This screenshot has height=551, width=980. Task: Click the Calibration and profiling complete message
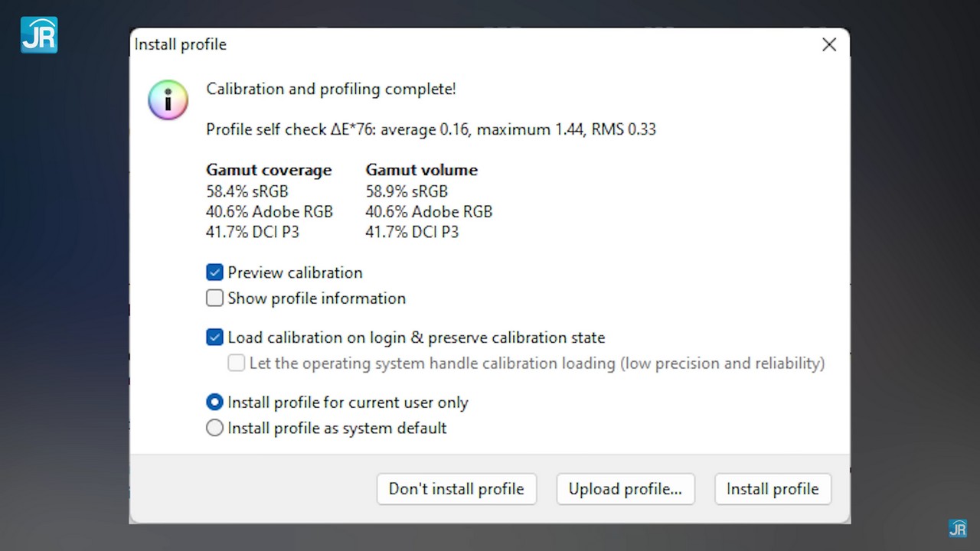click(x=331, y=89)
